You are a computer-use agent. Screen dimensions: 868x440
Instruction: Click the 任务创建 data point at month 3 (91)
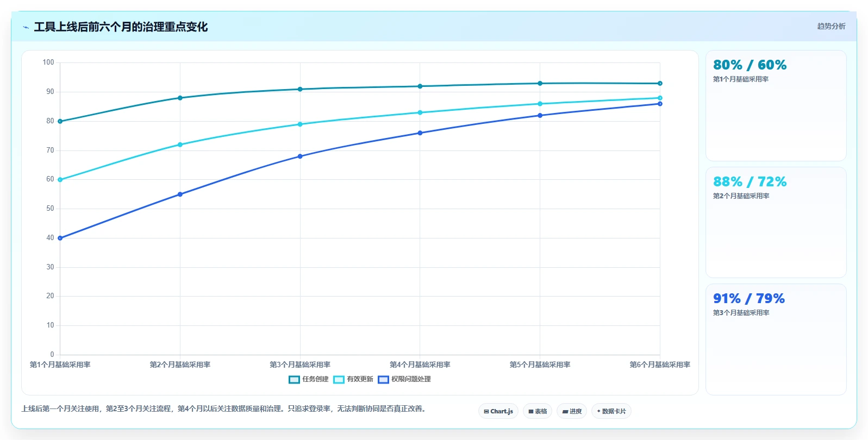tap(300, 89)
